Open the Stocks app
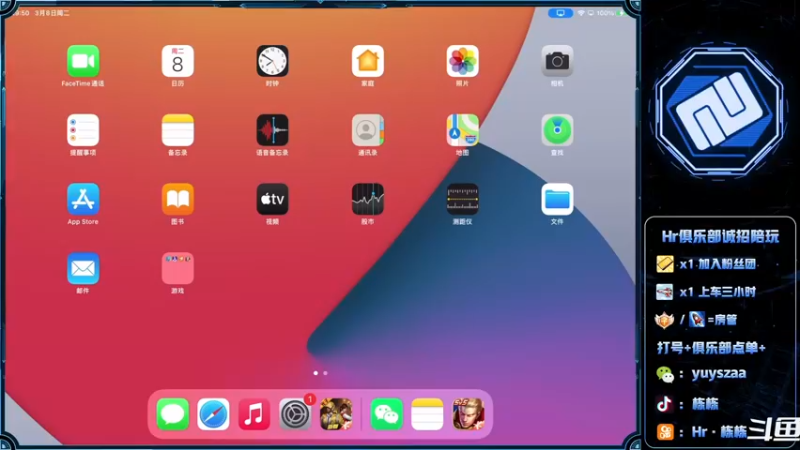The width and height of the screenshot is (800, 450). [x=367, y=199]
